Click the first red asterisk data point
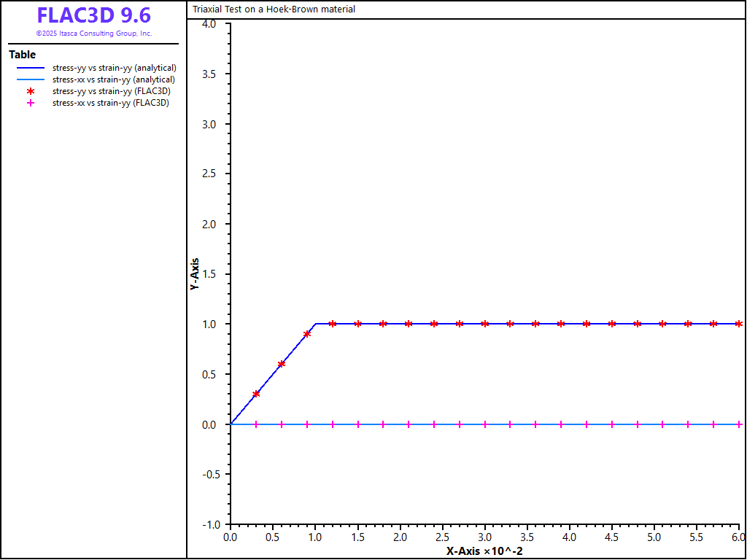Screen dimensions: 747x560 coord(256,394)
